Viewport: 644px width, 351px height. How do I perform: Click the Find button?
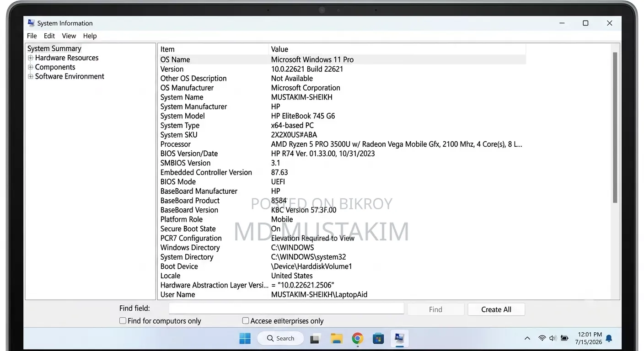click(x=435, y=309)
